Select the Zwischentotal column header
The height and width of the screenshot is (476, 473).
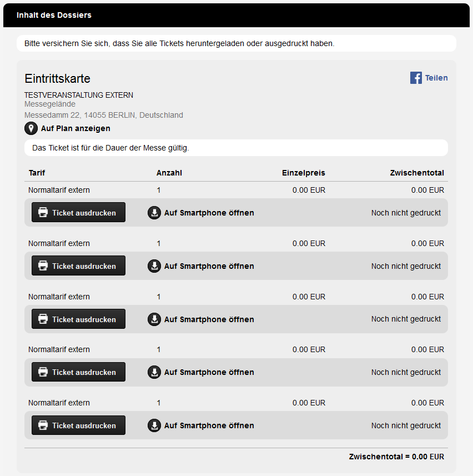point(417,173)
